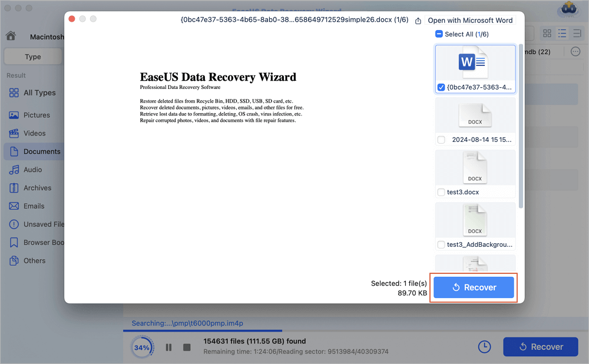589x364 pixels.
Task: Stop the ongoing scan
Action: pos(187,348)
